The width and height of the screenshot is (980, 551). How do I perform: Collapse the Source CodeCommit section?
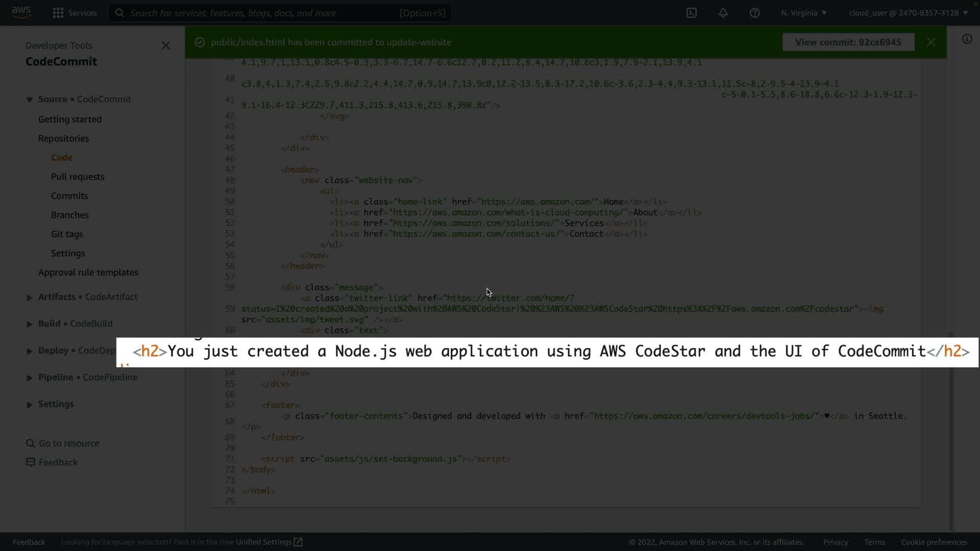tap(30, 99)
